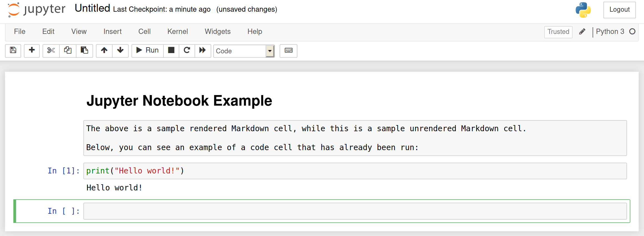The width and height of the screenshot is (644, 236).
Task: Open the Widgets menu
Action: click(218, 31)
